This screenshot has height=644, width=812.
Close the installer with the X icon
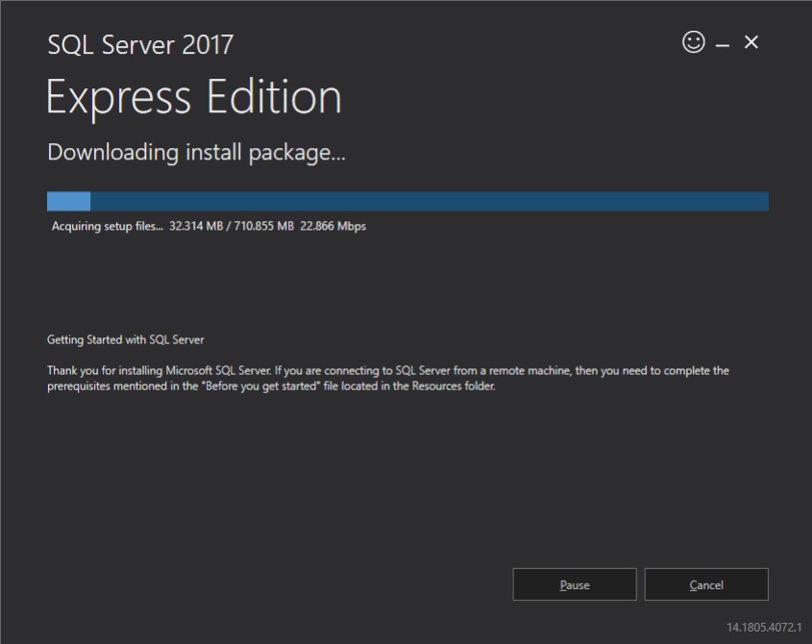751,42
